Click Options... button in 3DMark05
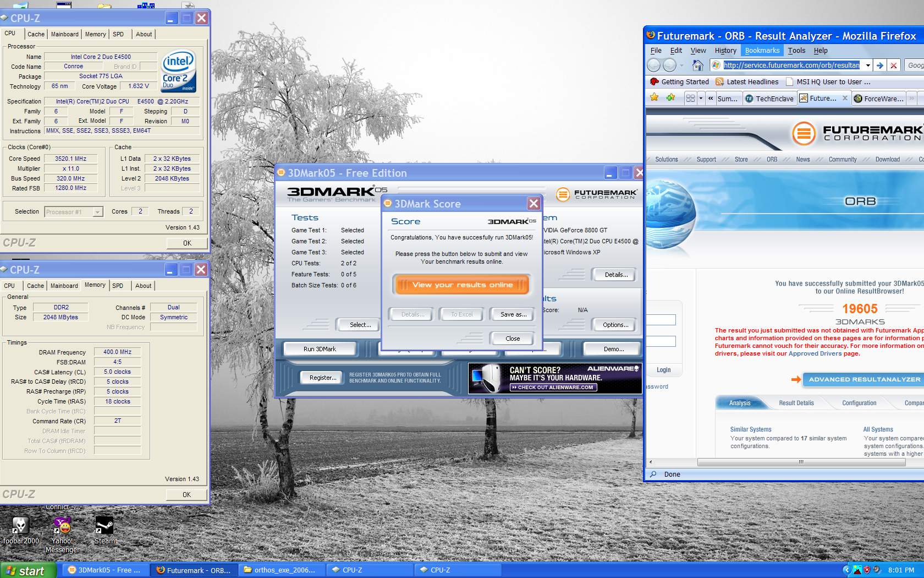This screenshot has width=924, height=578. coord(615,325)
